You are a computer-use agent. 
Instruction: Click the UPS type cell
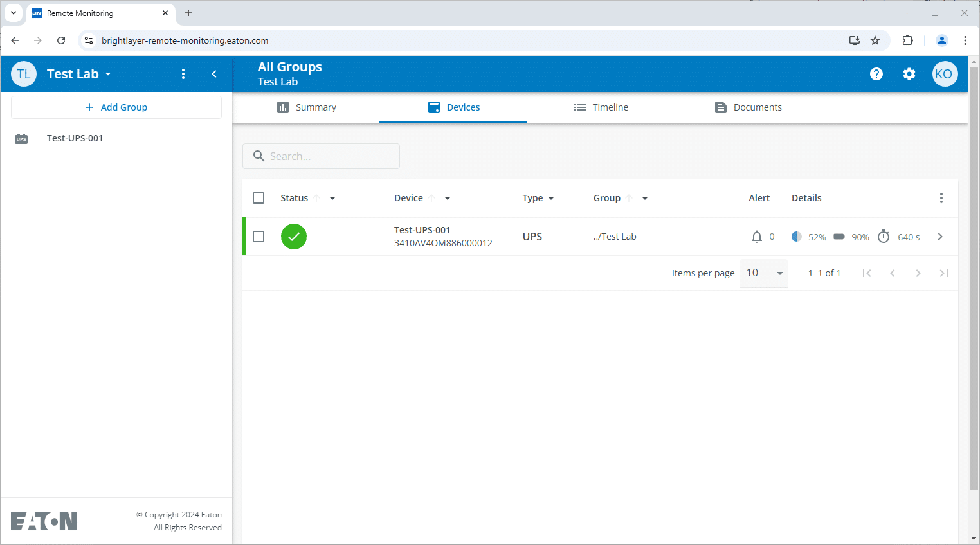click(532, 237)
